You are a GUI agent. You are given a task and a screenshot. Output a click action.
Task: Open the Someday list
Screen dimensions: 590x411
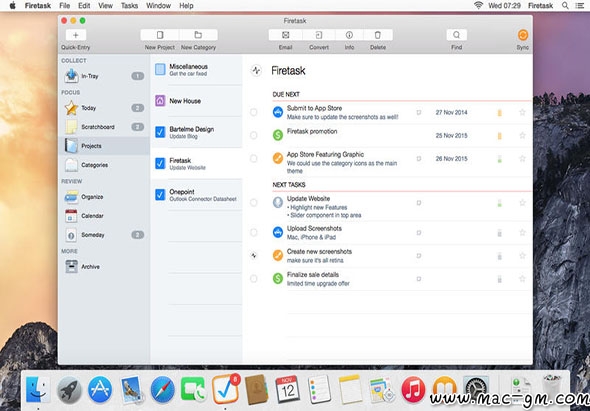coord(104,235)
